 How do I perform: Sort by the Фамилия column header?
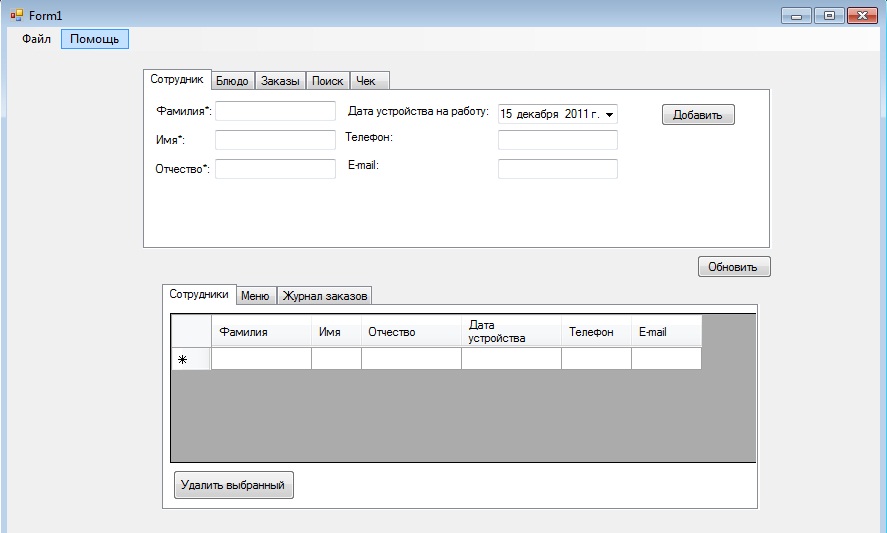click(261, 332)
